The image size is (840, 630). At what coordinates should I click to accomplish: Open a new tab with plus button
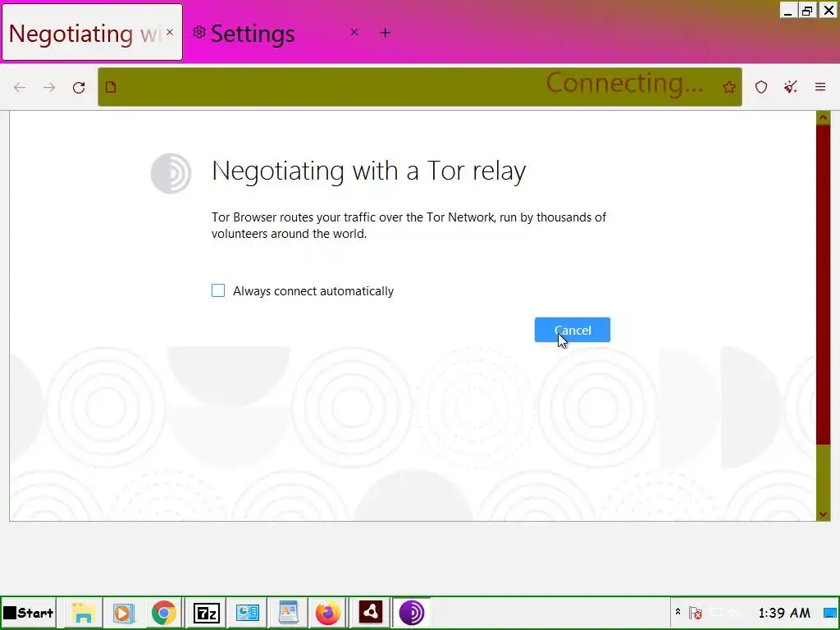[386, 33]
